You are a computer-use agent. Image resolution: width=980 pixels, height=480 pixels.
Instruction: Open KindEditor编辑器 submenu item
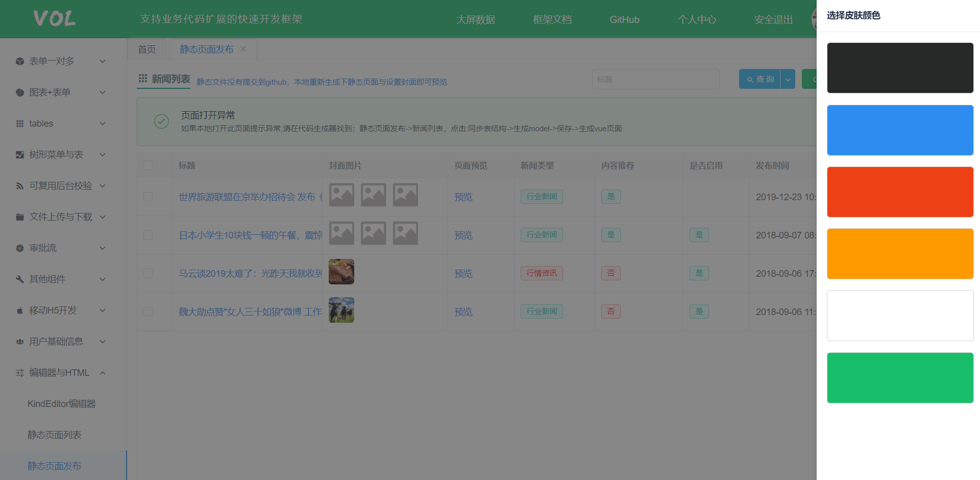[x=62, y=404]
